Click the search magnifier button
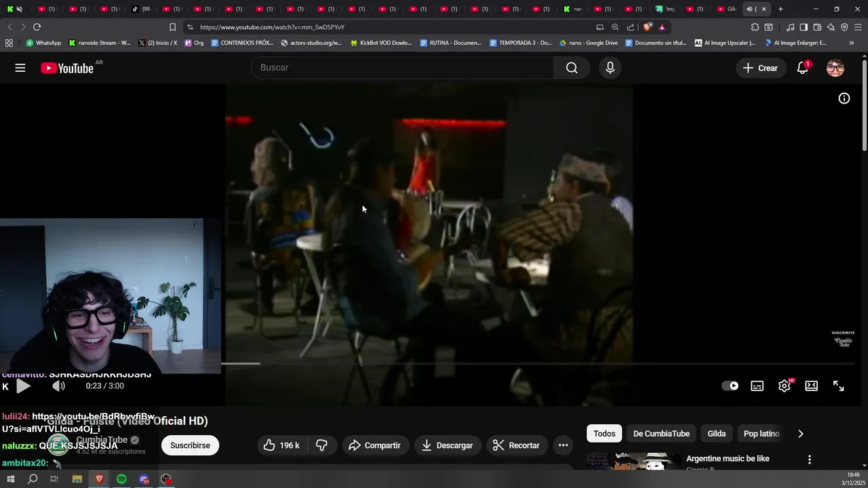 click(x=572, y=68)
